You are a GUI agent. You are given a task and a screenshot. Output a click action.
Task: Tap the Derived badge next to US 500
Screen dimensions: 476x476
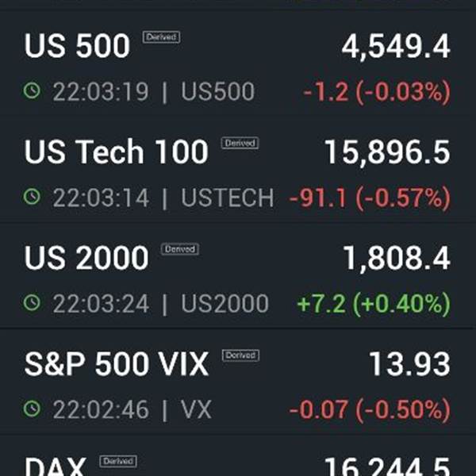(162, 37)
